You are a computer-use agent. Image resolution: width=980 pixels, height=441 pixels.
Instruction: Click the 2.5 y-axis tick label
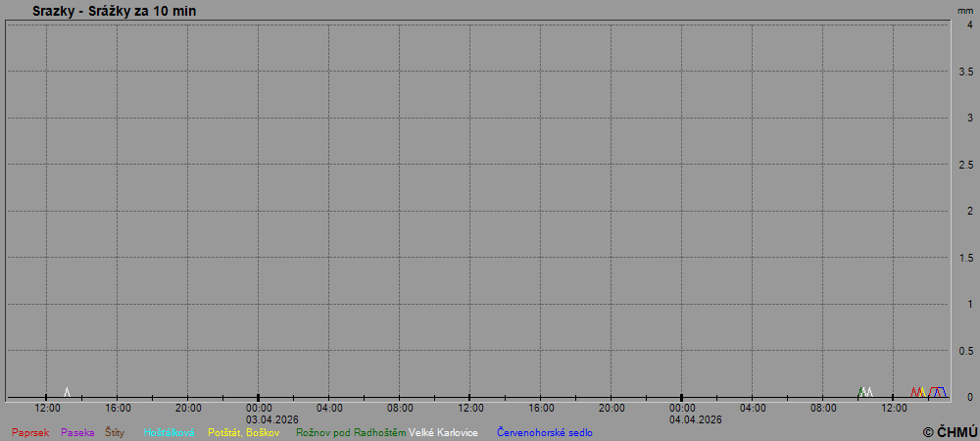point(965,165)
